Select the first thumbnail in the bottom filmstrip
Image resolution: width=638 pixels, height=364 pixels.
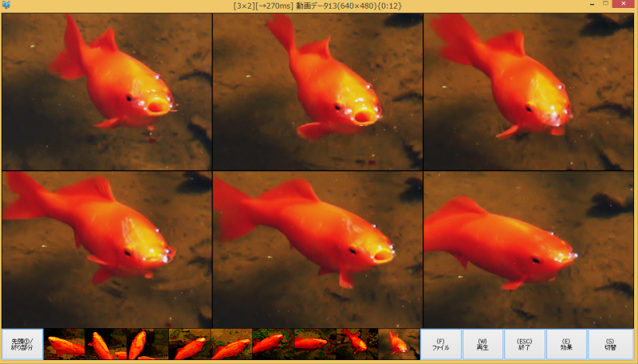pyautogui.click(x=65, y=344)
